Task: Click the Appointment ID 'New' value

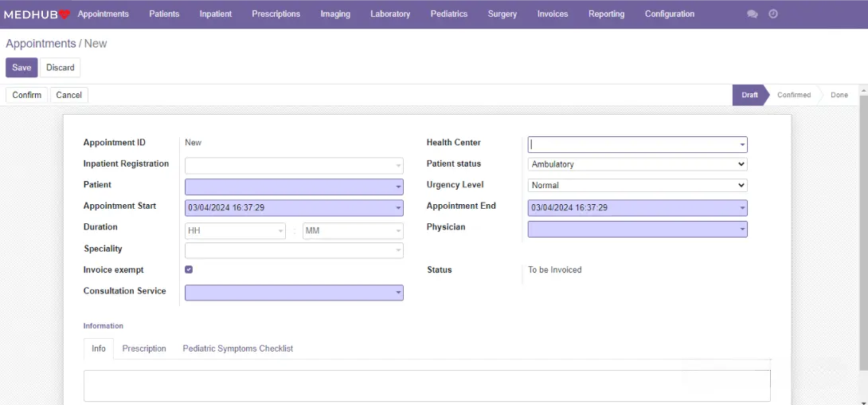Action: (x=194, y=143)
